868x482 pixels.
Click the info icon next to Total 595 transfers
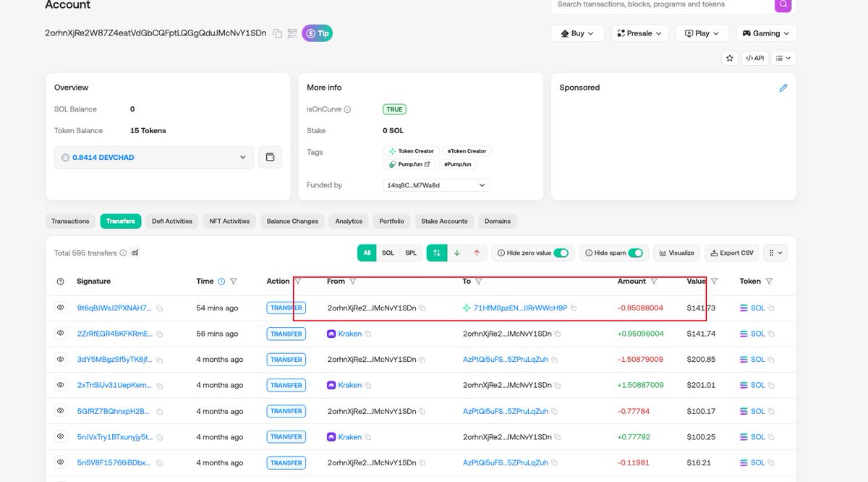click(123, 253)
